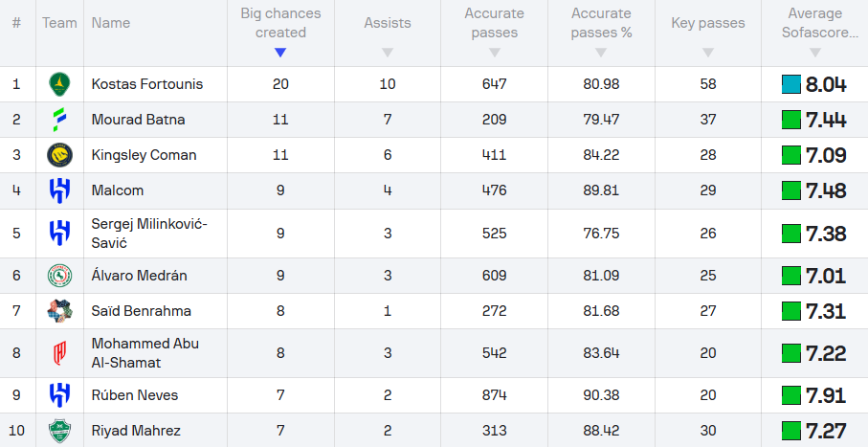This screenshot has height=447, width=868.
Task: Sort by Accurate passes % header
Action: pyautogui.click(x=601, y=23)
